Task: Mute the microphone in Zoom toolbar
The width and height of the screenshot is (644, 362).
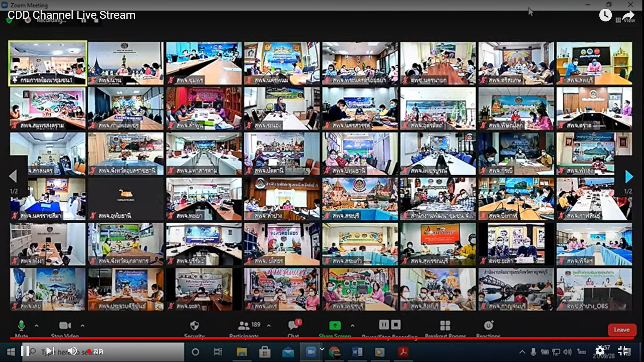Action: point(21,325)
